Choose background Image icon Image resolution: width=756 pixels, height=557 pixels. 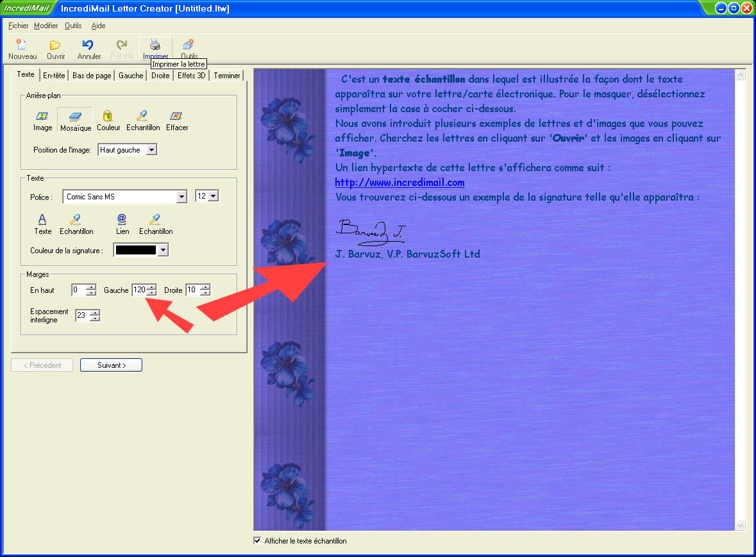point(42,121)
